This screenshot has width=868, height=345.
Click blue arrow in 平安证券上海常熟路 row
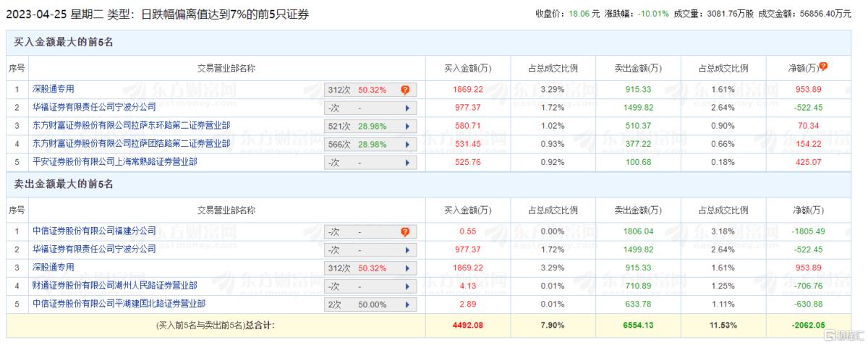[x=407, y=163]
